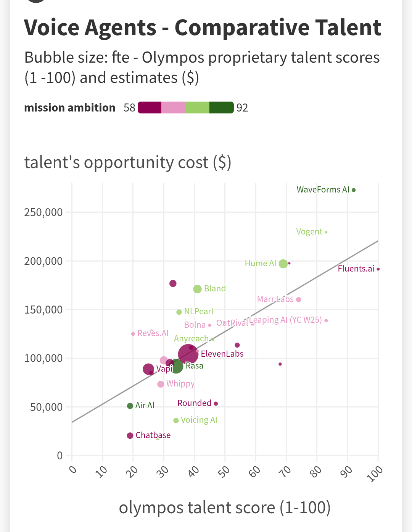This screenshot has width=412, height=532.
Task: Click the Air AI bubble
Action: click(130, 406)
